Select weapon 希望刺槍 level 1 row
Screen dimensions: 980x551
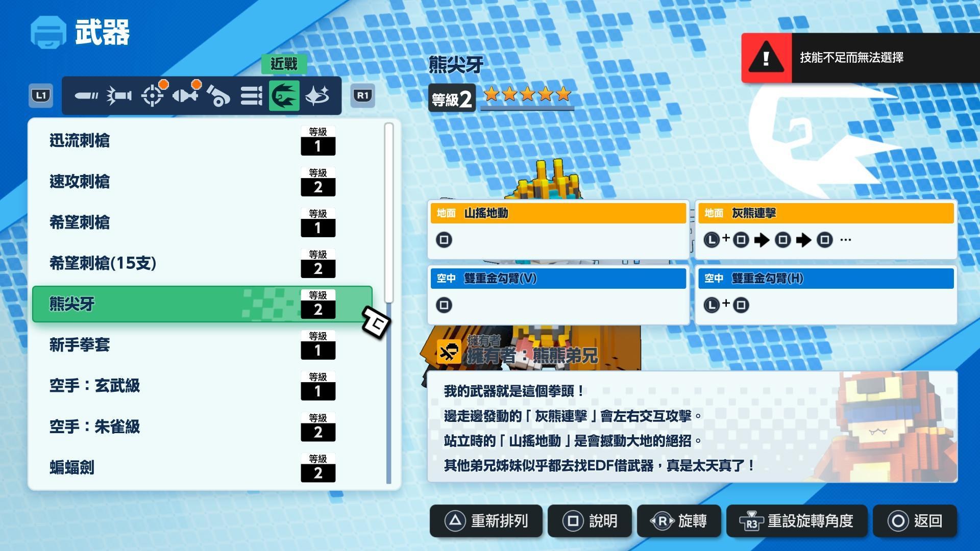(202, 222)
